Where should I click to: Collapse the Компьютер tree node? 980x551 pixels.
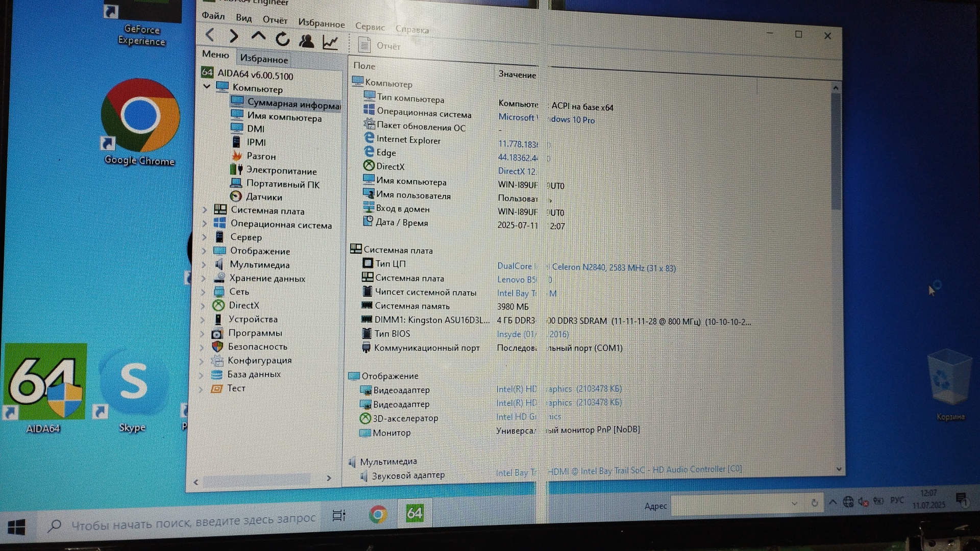click(x=207, y=86)
